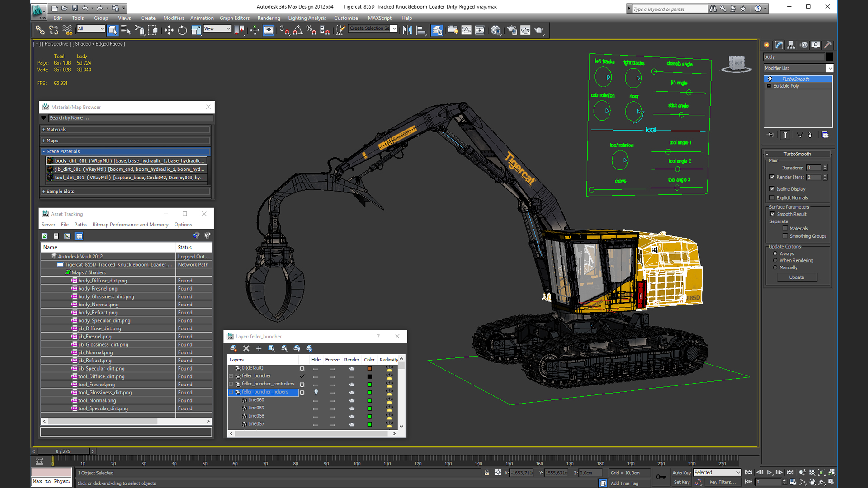Click the Unlink Selection tool
Viewport: 868px width, 488px height.
[x=54, y=30]
